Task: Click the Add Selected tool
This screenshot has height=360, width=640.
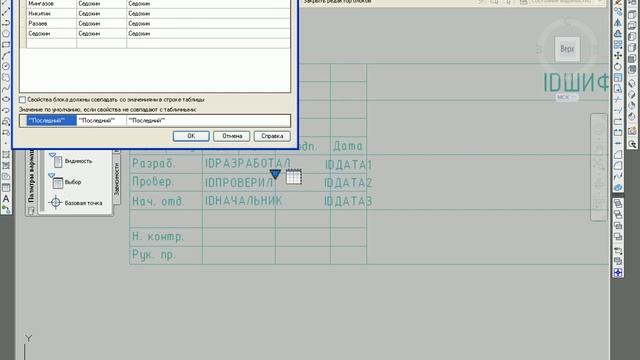Action: [x=6, y=209]
